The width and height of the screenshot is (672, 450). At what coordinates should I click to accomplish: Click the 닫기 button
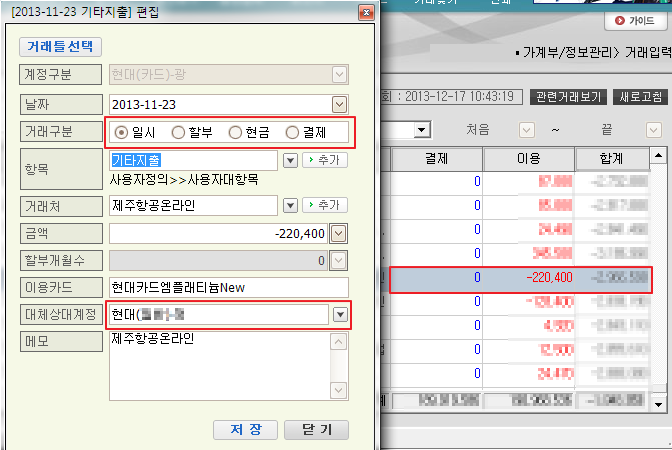[316, 429]
